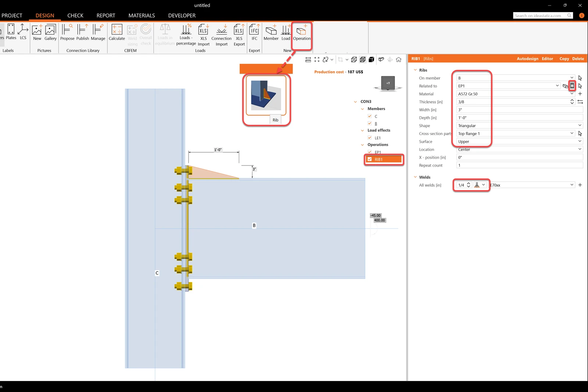Collapse the CON3 tree node

pyautogui.click(x=355, y=102)
